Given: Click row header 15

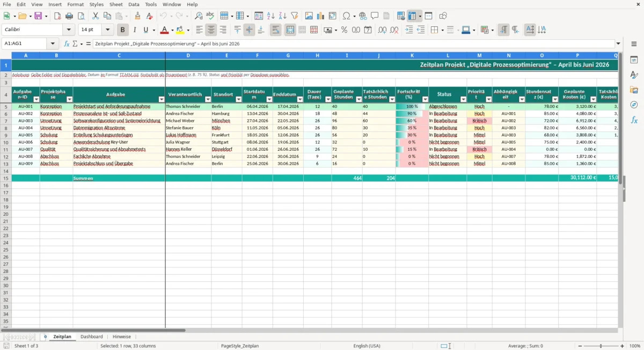Looking at the screenshot, I should pos(6,178).
